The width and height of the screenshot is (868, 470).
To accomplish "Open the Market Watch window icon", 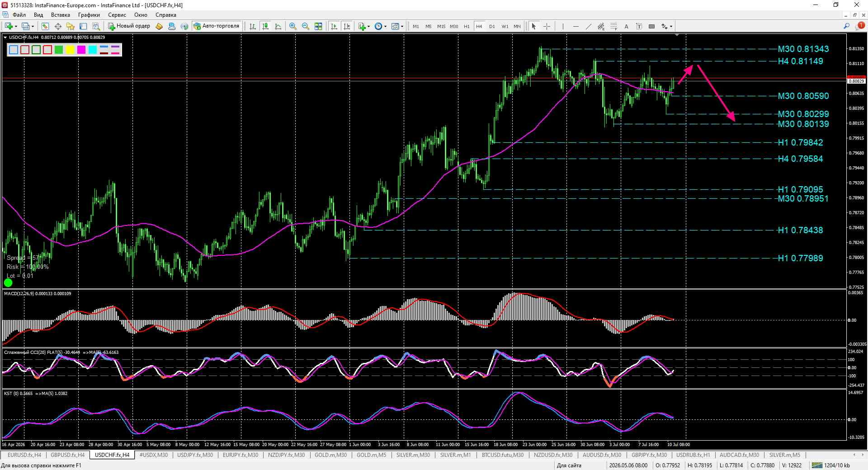I will (45, 26).
